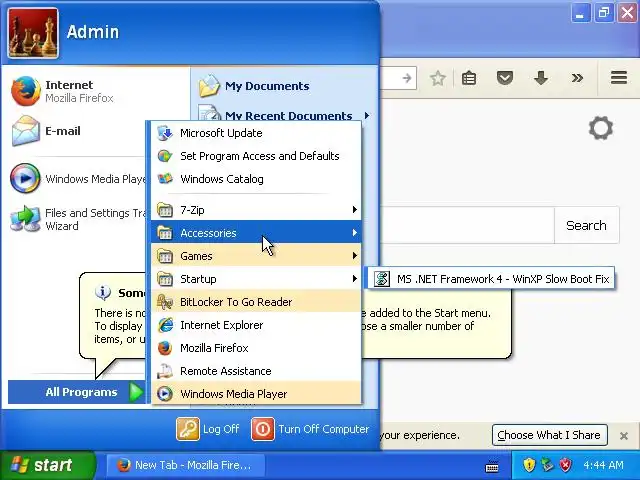Expand the 7-Zip submenu arrow
This screenshot has height=480, width=640.
(x=354, y=210)
